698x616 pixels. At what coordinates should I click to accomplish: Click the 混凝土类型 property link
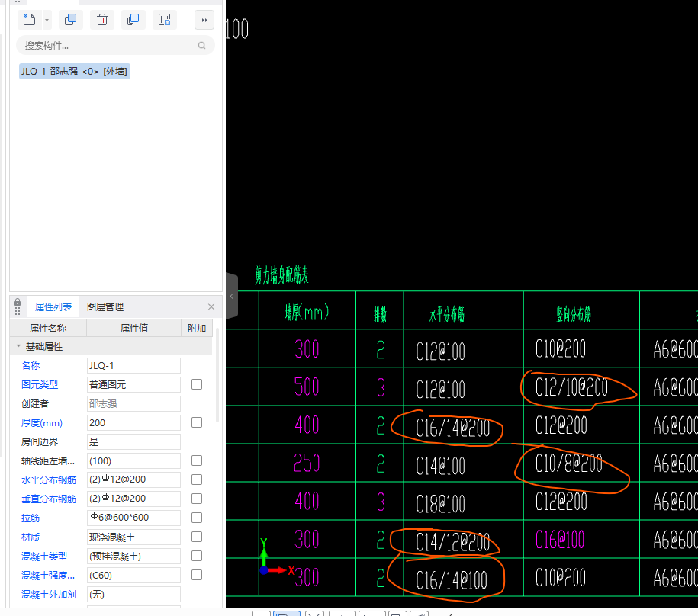44,557
